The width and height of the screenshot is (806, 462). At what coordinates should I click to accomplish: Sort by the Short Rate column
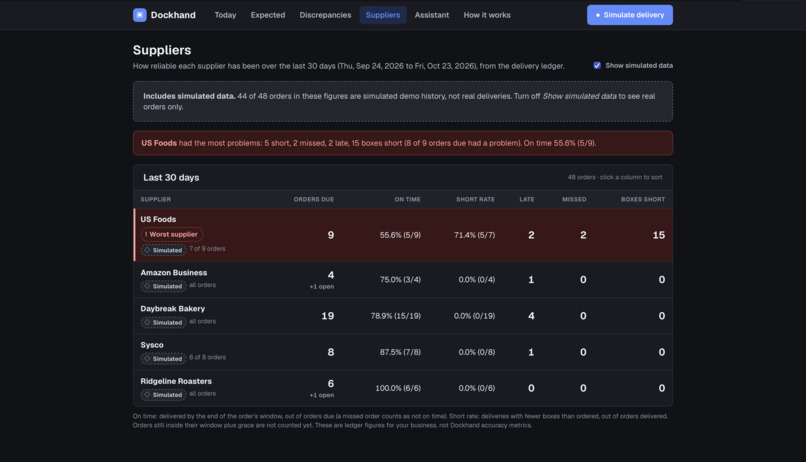click(x=475, y=199)
